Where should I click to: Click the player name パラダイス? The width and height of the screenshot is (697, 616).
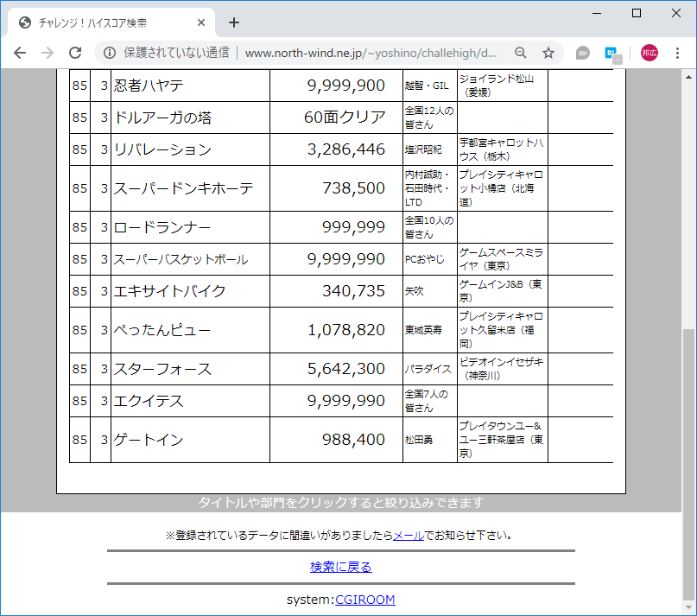(x=428, y=369)
